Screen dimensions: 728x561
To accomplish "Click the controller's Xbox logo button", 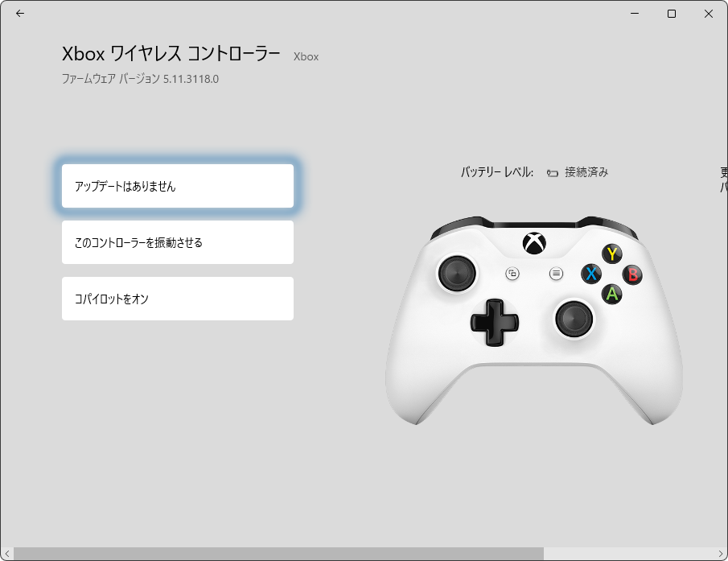I will point(534,243).
